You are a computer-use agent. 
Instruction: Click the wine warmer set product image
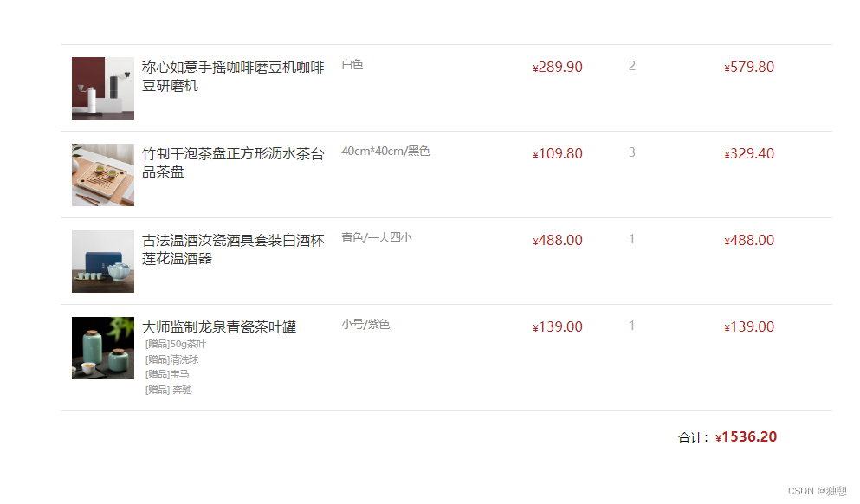[102, 261]
